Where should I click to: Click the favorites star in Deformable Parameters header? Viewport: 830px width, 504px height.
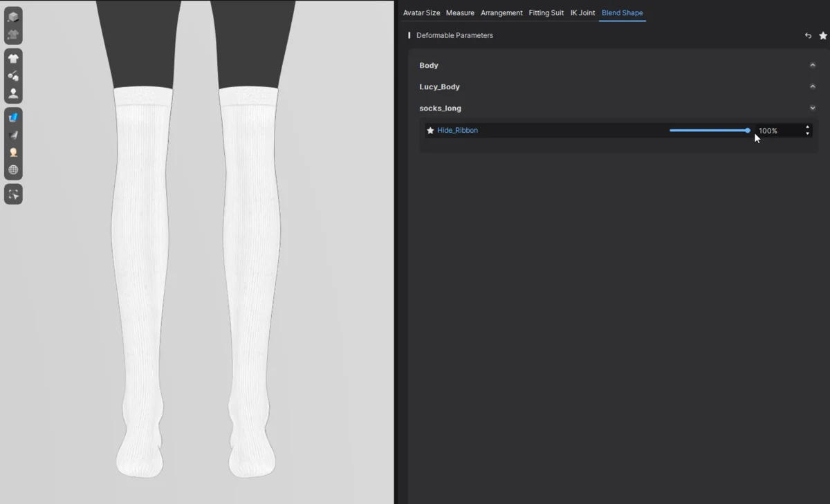tap(823, 35)
